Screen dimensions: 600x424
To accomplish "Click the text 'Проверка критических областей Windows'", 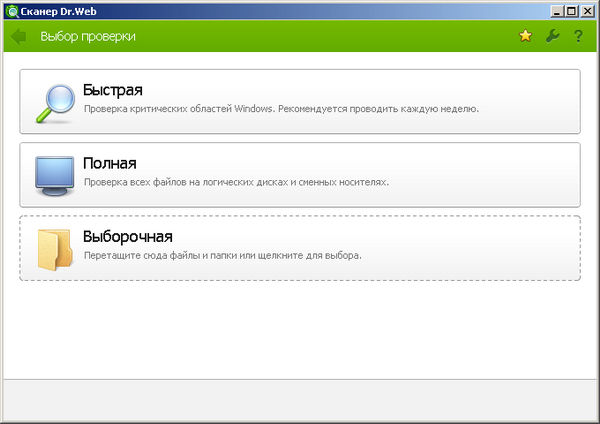I will (x=179, y=109).
